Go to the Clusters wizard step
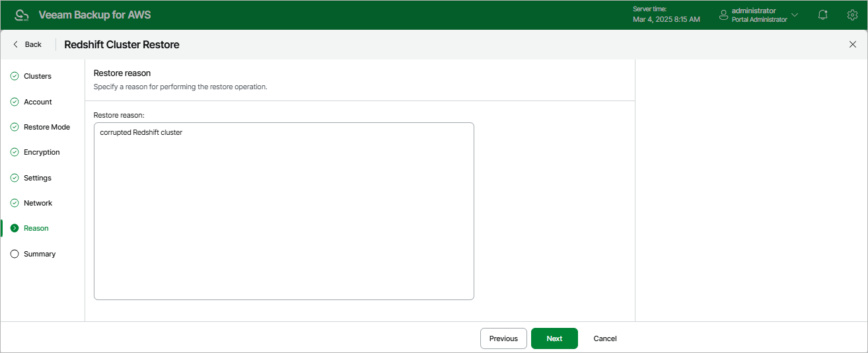 (38, 76)
